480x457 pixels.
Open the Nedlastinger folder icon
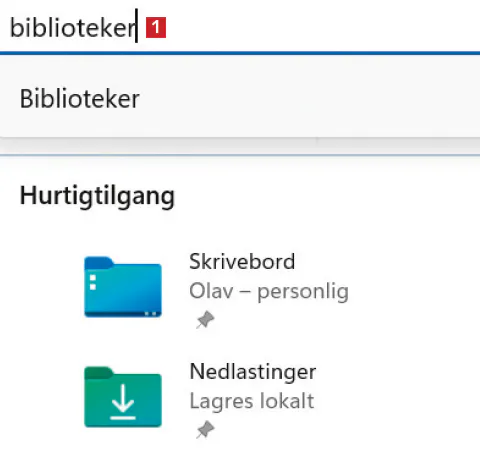[123, 397]
